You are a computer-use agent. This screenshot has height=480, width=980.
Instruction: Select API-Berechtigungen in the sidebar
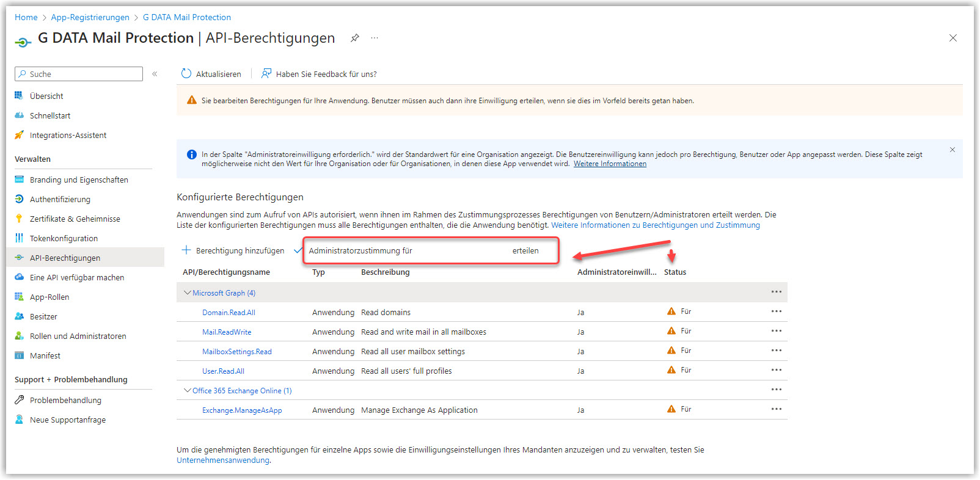click(x=85, y=258)
